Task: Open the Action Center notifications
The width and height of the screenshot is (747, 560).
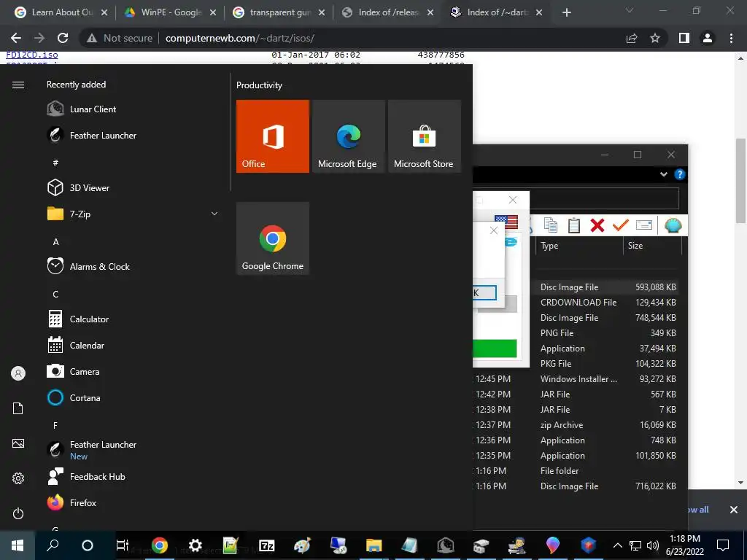Action: point(723,545)
